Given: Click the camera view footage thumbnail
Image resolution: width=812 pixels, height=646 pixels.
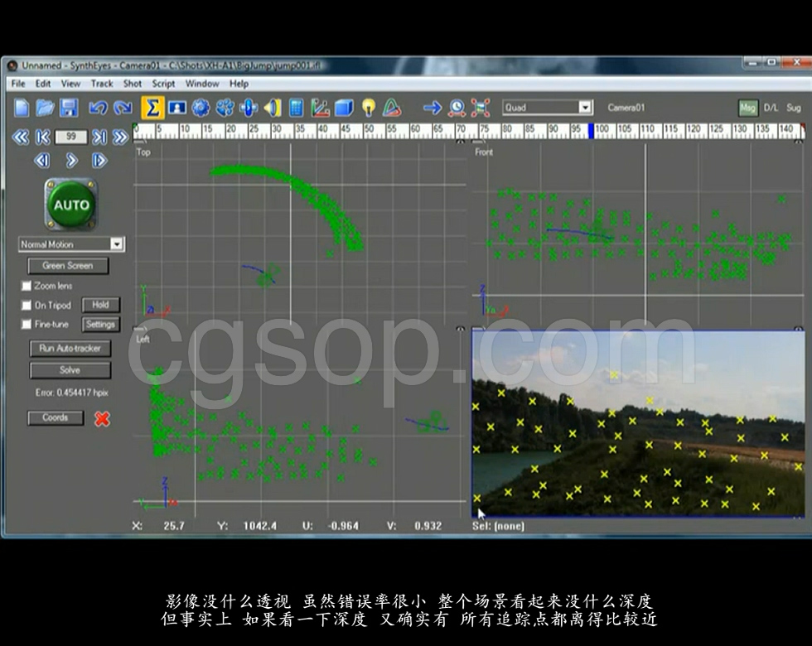Looking at the screenshot, I should (638, 423).
